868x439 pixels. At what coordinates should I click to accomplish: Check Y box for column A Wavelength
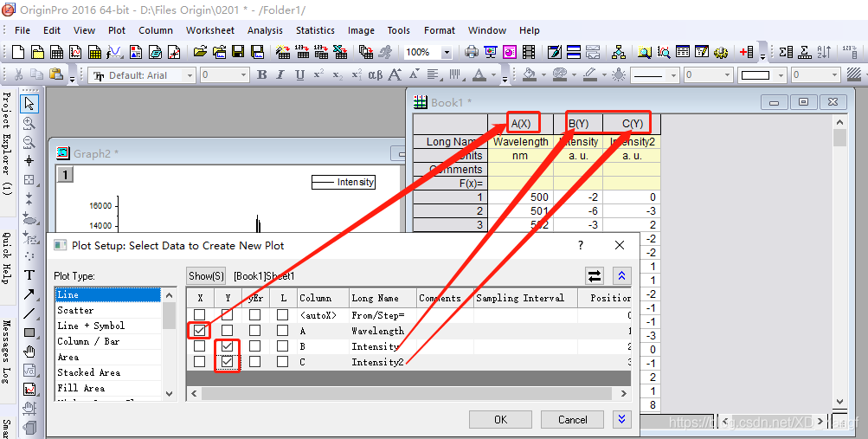pyautogui.click(x=227, y=331)
